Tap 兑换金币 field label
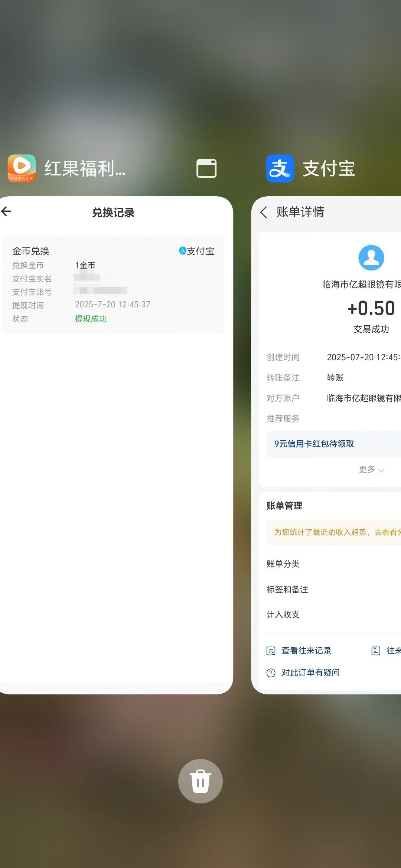The image size is (401, 868). point(28,265)
